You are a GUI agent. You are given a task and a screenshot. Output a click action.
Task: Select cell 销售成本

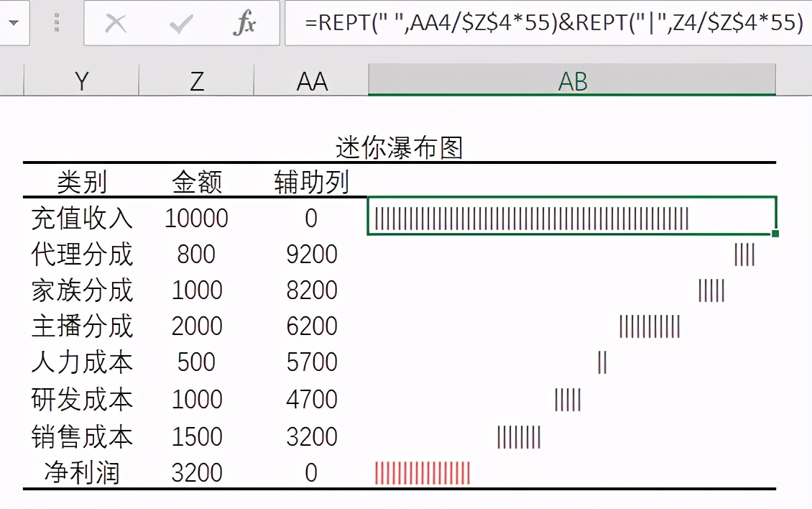coord(82,436)
